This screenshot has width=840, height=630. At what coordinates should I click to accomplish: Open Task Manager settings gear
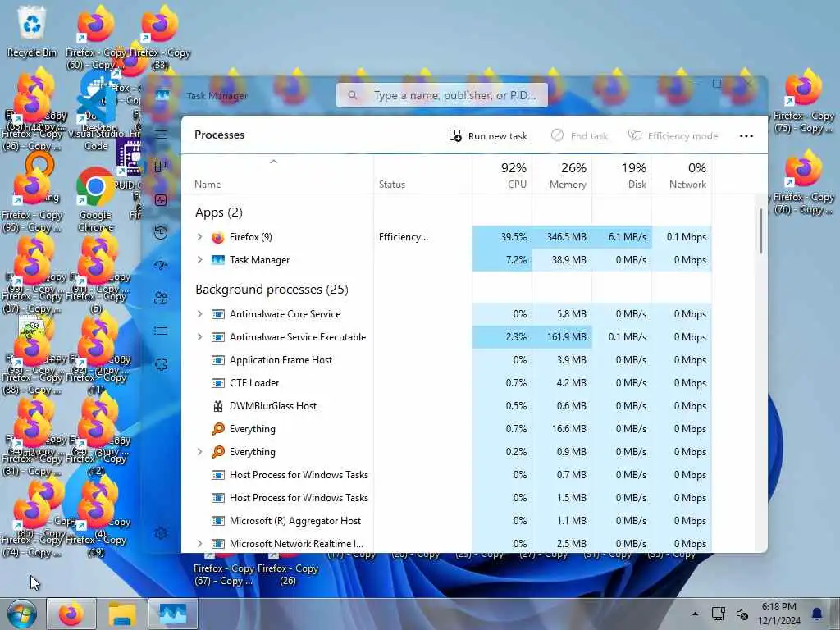click(x=161, y=533)
